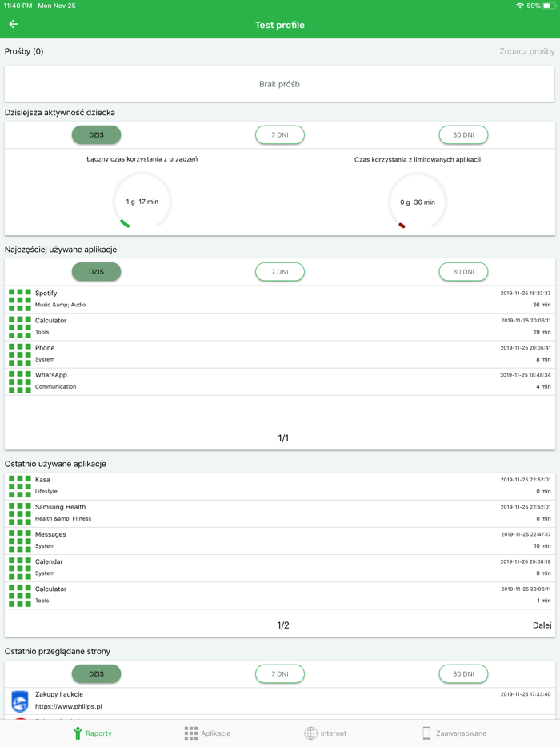Viewport: 560px width, 747px height.
Task: Switch to the Raporty tab
Action: pos(93,733)
